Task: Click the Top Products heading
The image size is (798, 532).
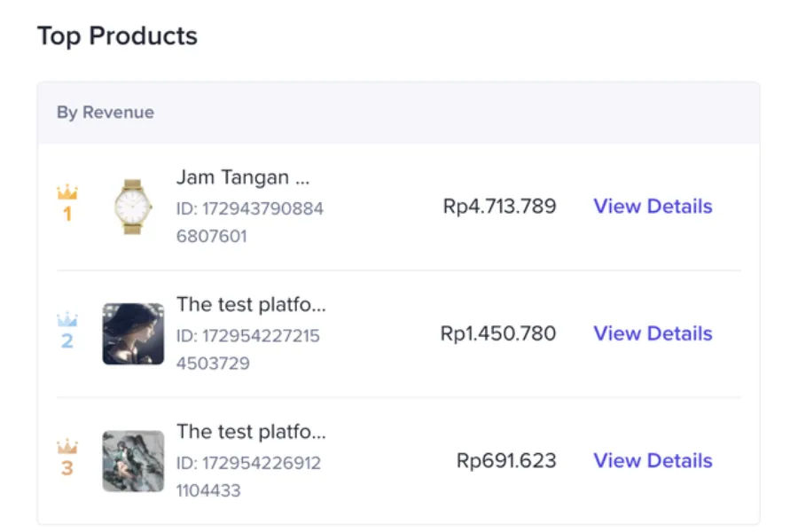Action: tap(118, 36)
